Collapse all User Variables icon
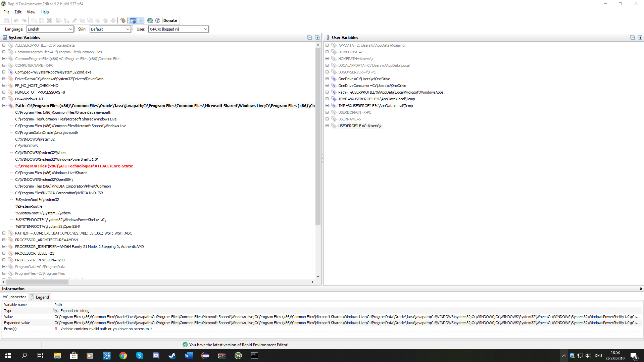The image size is (644, 362). click(632, 38)
